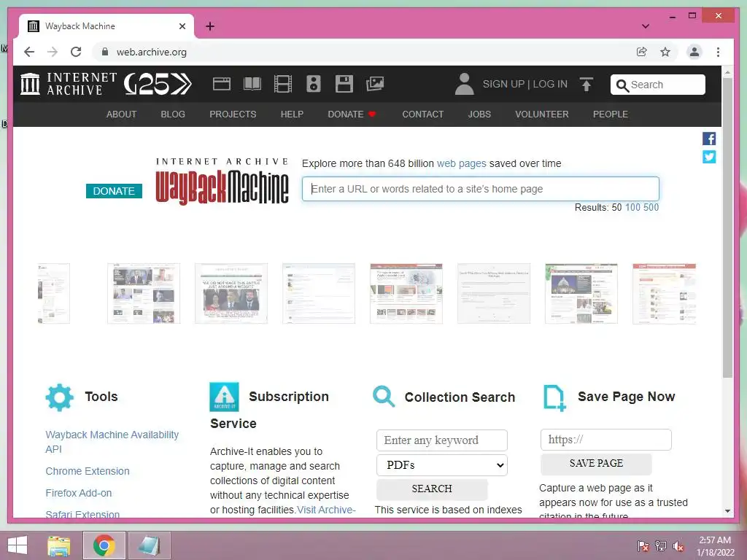Open a new browser tab
Image resolution: width=747 pixels, height=560 pixels.
click(210, 26)
